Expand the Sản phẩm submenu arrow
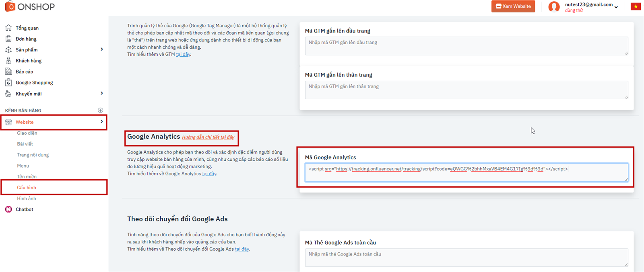The height and width of the screenshot is (272, 644). pyautogui.click(x=102, y=49)
